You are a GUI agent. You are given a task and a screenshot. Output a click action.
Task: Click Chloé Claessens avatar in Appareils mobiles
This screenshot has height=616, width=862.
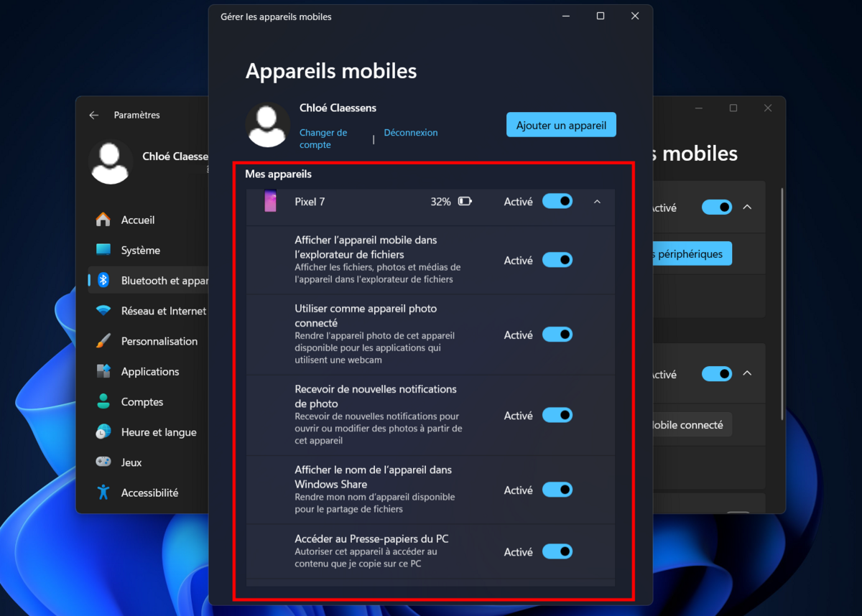268,124
